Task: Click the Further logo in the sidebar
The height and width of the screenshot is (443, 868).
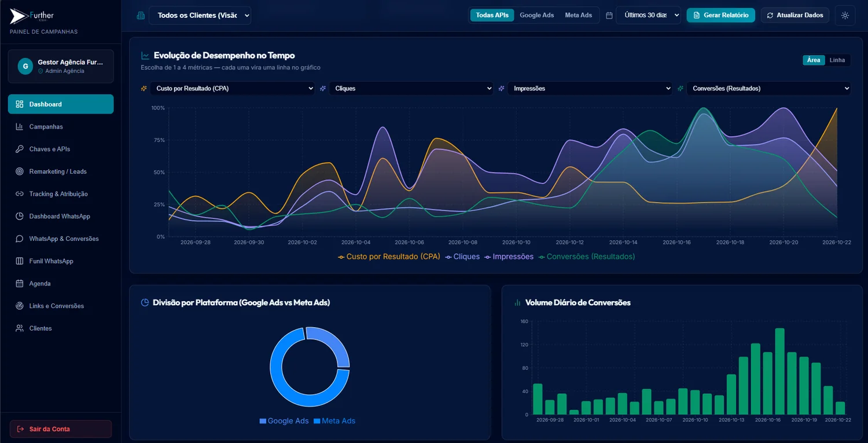Action: pos(32,16)
